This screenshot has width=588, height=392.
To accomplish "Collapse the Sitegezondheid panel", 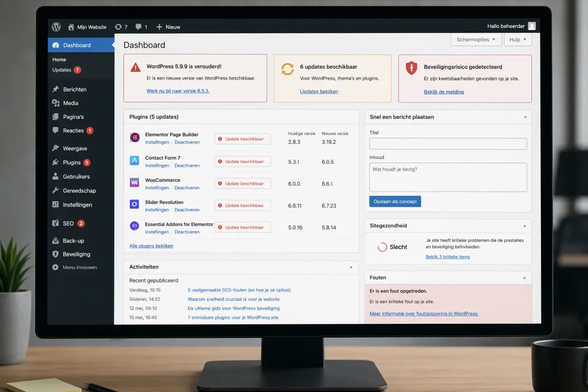I will coord(525,226).
